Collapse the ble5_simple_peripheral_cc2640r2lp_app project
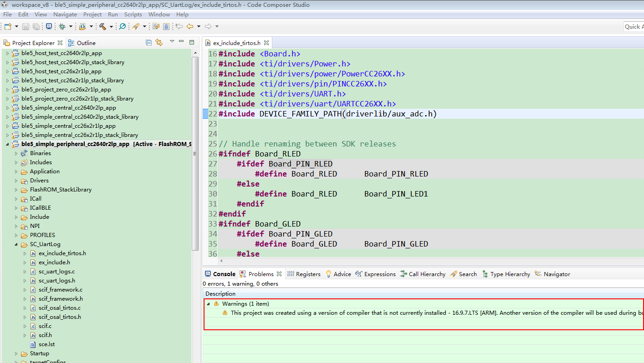This screenshot has width=644, height=363. [7, 144]
